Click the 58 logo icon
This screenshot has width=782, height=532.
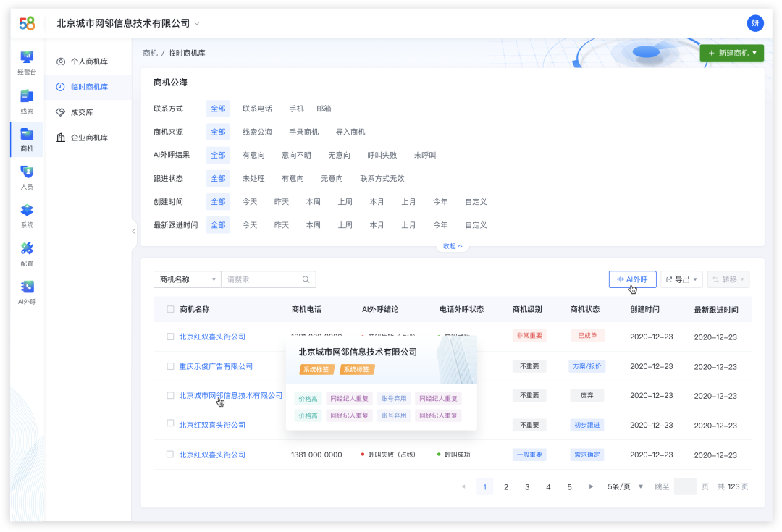27,23
